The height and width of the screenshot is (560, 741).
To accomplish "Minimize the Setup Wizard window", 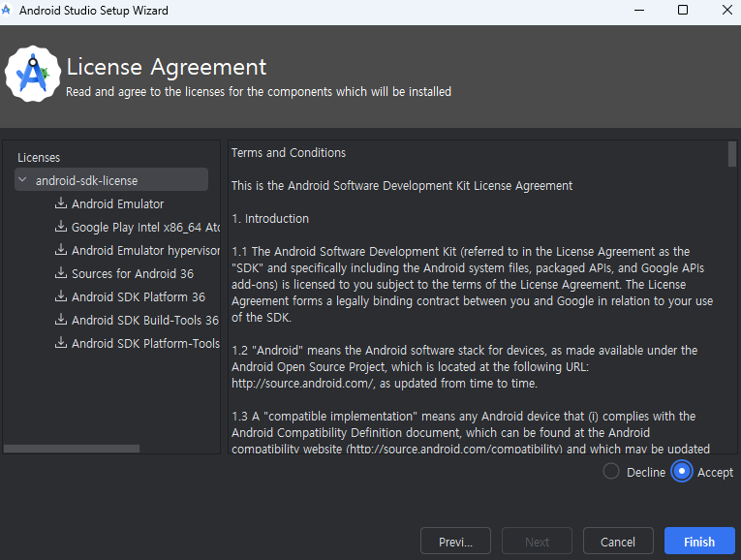I will point(639,10).
